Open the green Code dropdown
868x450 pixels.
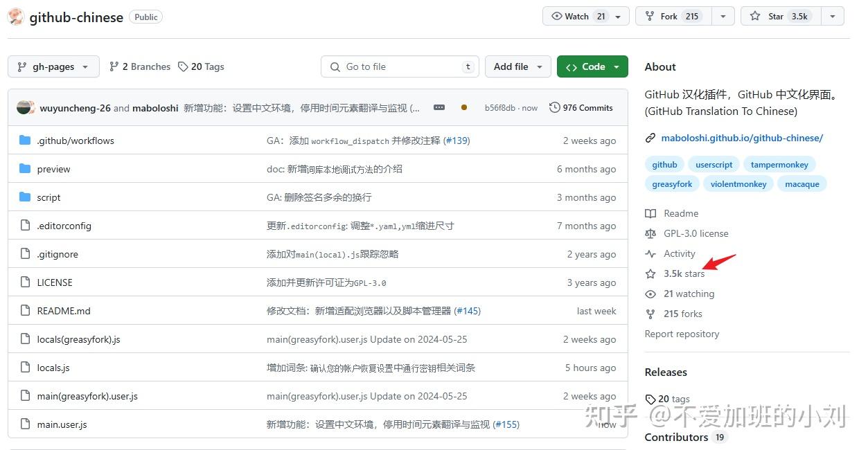click(x=592, y=66)
